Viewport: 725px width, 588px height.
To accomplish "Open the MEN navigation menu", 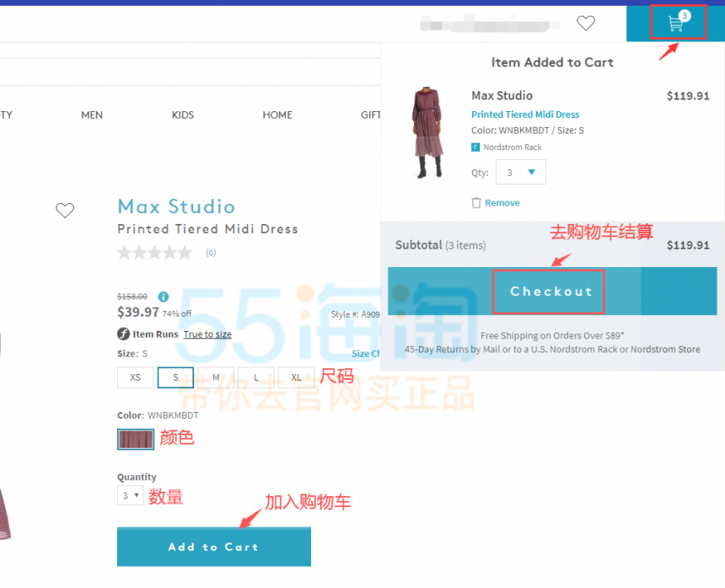I will (x=92, y=115).
